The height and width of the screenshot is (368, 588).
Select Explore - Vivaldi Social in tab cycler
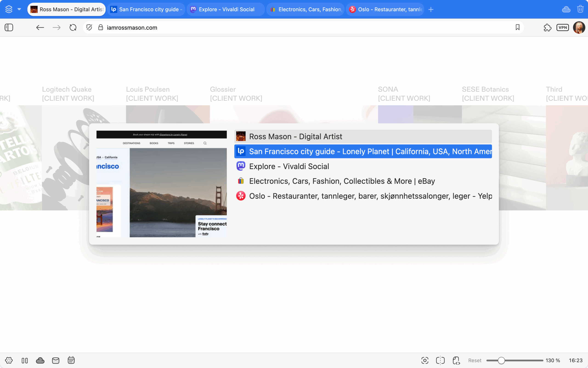point(363,166)
